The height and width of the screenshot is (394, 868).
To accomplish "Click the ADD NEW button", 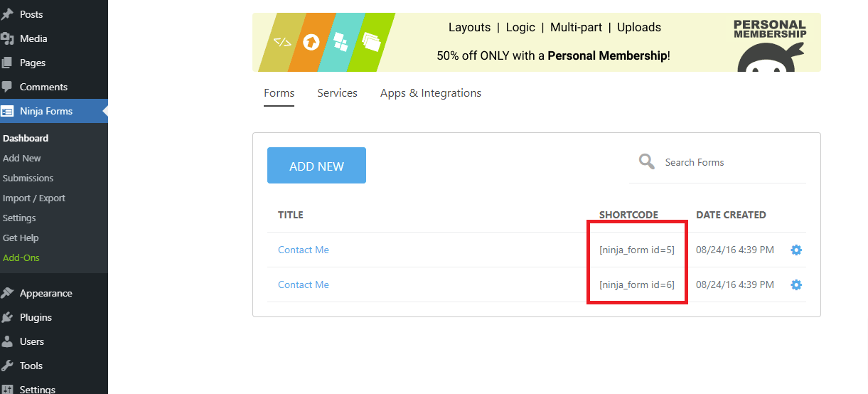I will point(316,166).
